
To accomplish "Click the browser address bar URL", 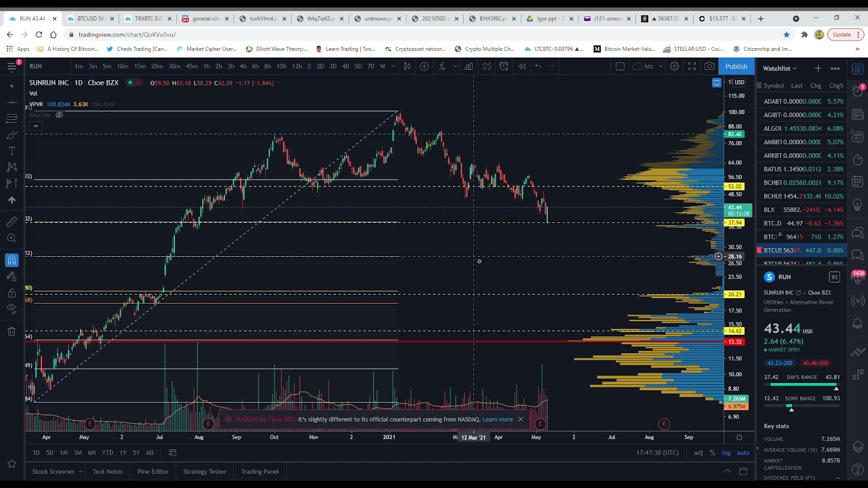I will pyautogui.click(x=127, y=35).
